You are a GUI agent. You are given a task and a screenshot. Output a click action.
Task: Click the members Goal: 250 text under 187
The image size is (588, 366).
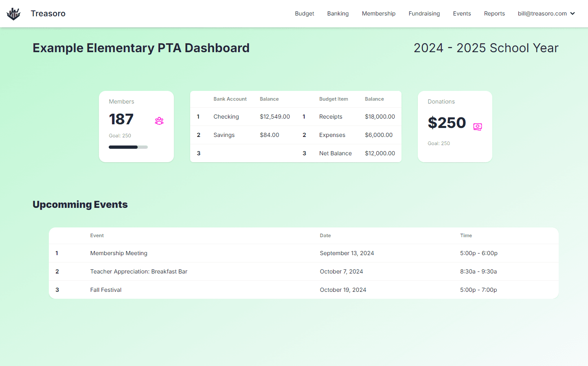pos(120,136)
